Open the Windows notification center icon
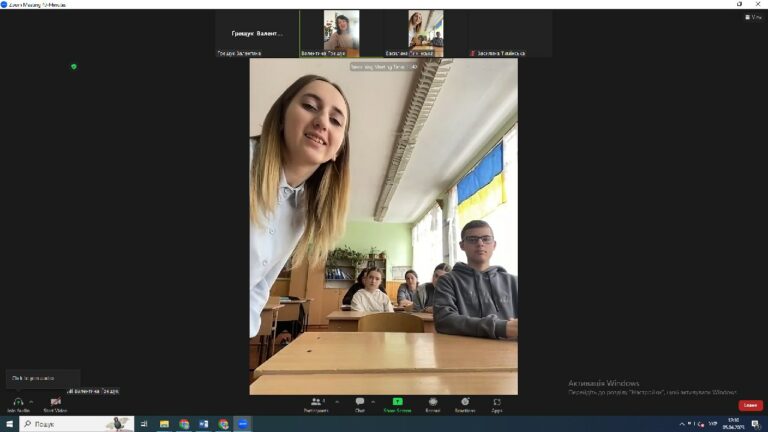The width and height of the screenshot is (768, 432). coord(756,424)
